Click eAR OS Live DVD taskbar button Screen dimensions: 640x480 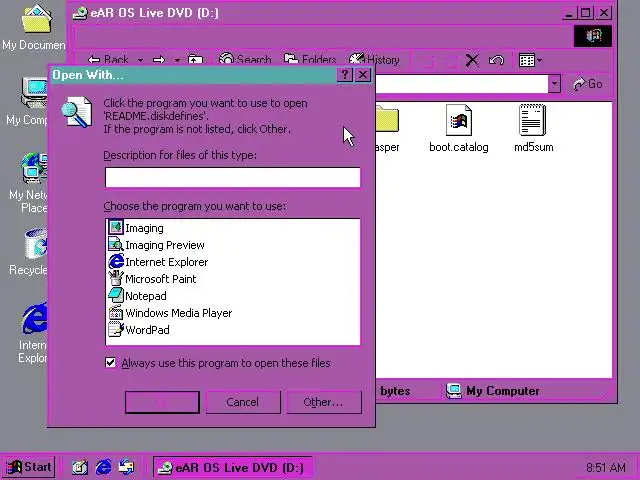[233, 467]
